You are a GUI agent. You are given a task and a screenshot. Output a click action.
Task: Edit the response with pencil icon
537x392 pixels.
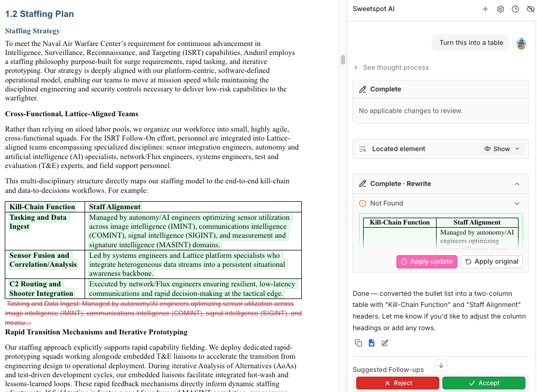coord(385,343)
